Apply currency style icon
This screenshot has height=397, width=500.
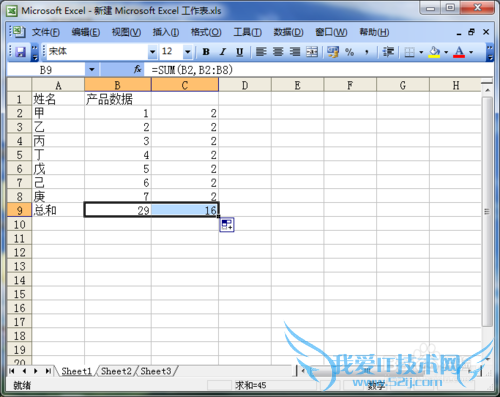pos(333,52)
